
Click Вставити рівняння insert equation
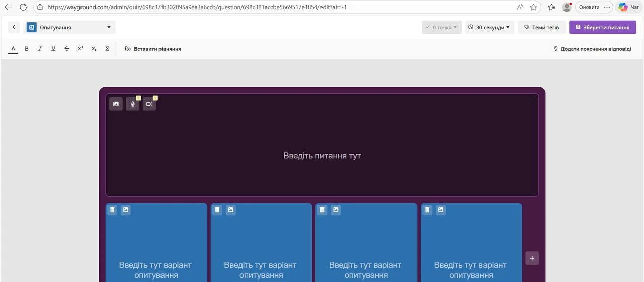click(152, 49)
